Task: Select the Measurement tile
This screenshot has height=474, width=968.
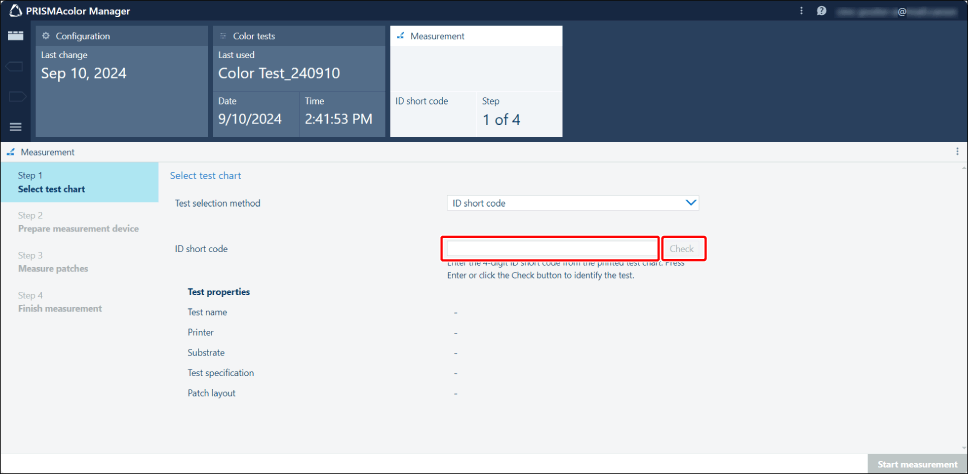Action: click(475, 81)
